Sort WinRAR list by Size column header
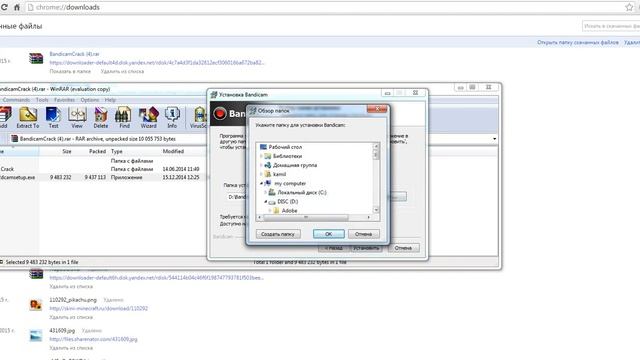 click(x=67, y=151)
